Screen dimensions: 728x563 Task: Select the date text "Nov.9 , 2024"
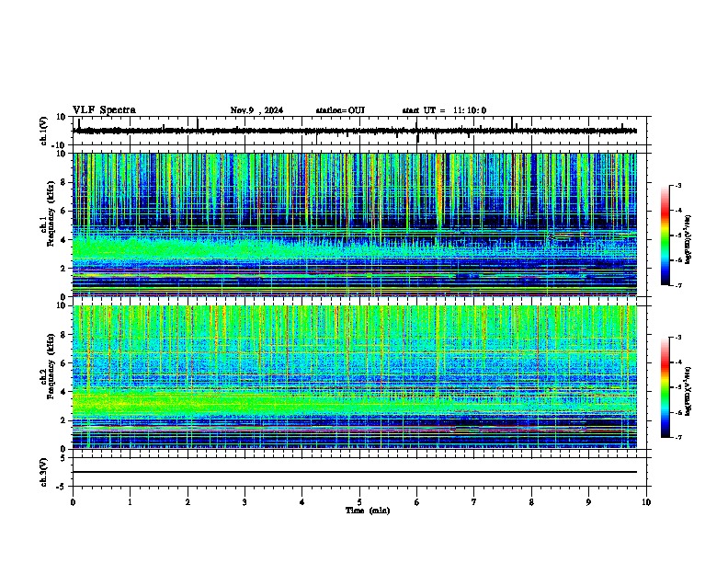click(256, 110)
